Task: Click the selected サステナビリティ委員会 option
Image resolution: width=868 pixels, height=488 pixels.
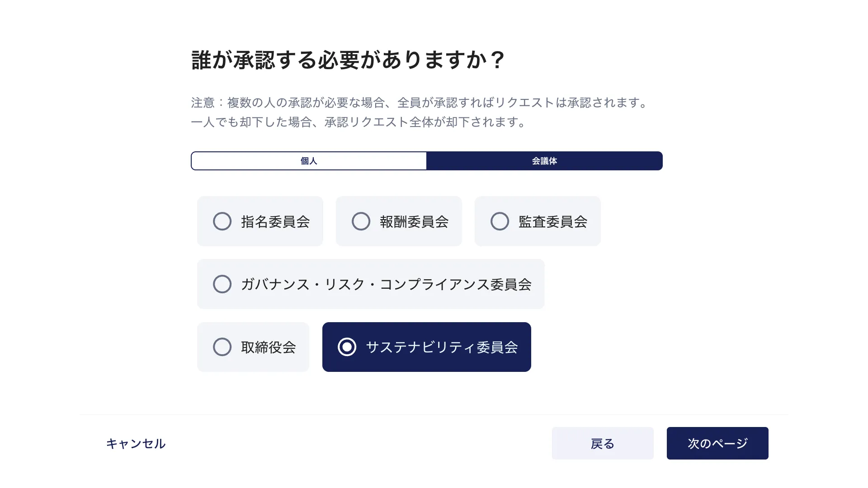Action: pos(426,347)
